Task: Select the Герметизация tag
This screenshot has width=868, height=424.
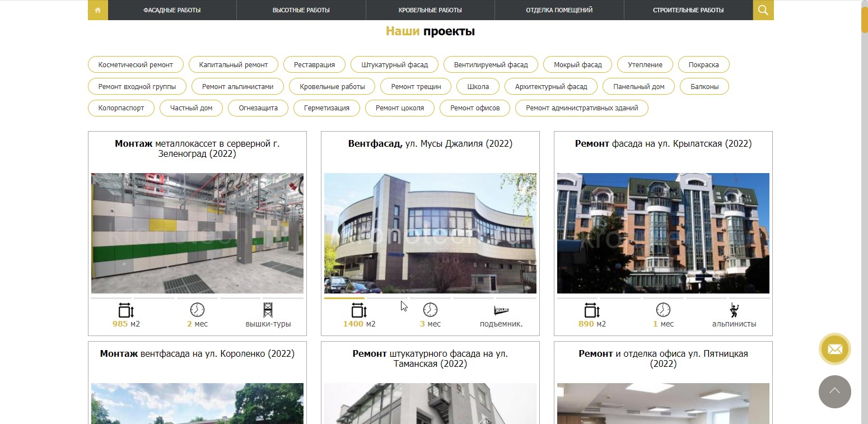Action: pos(326,108)
